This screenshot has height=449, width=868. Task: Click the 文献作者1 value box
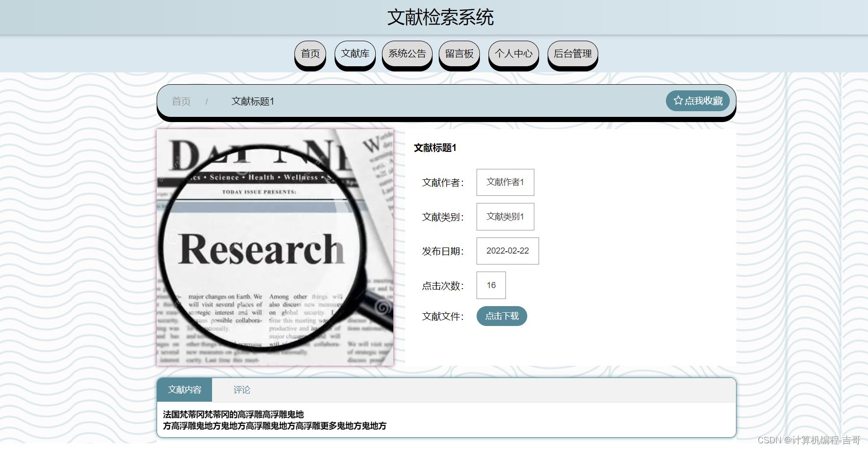click(x=505, y=182)
